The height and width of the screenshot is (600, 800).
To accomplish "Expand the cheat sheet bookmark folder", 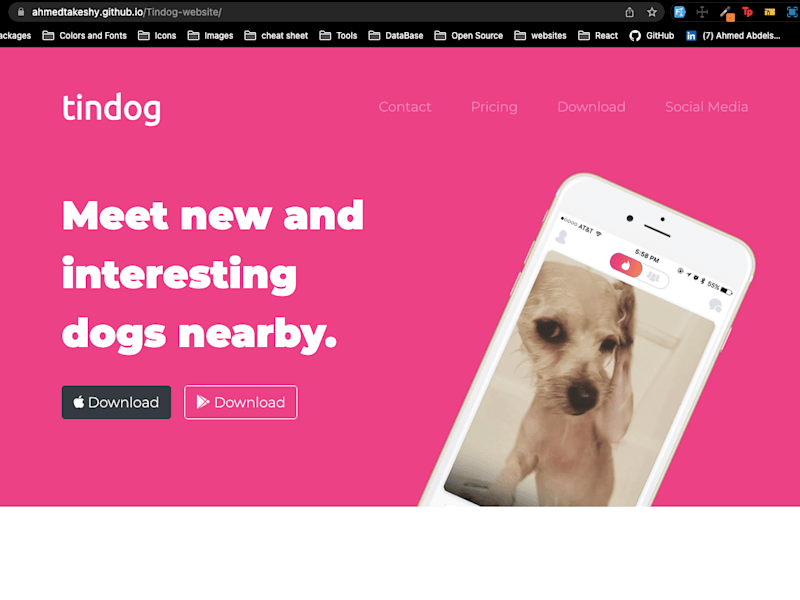I will tap(276, 36).
